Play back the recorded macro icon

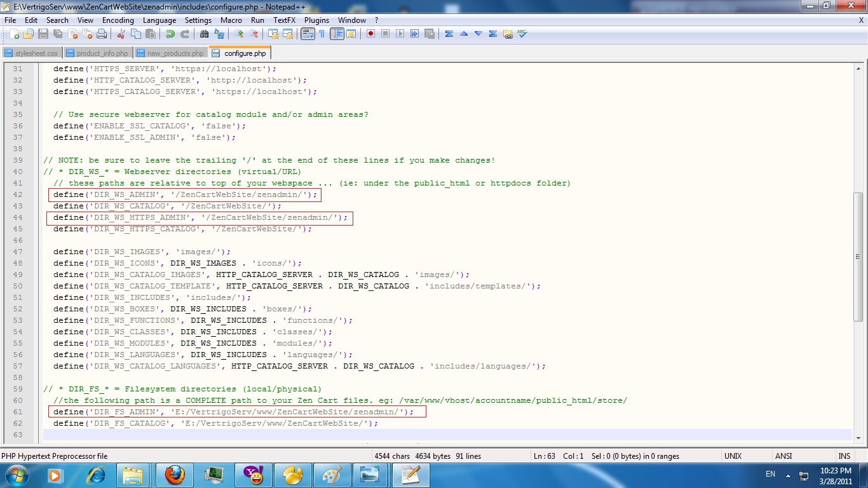coord(400,34)
